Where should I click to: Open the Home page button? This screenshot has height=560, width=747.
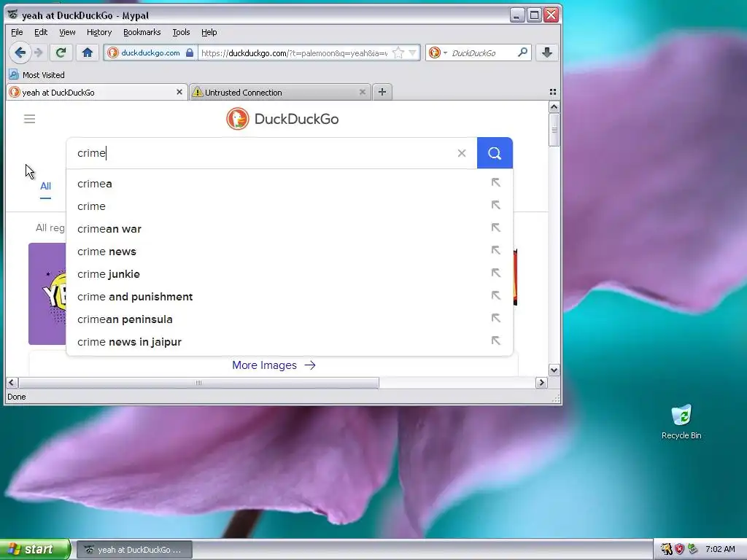click(x=88, y=52)
